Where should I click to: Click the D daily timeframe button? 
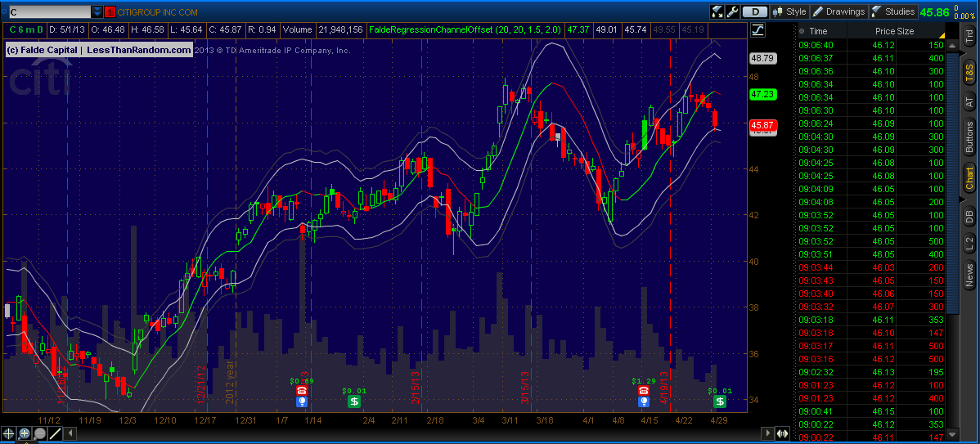point(756,11)
